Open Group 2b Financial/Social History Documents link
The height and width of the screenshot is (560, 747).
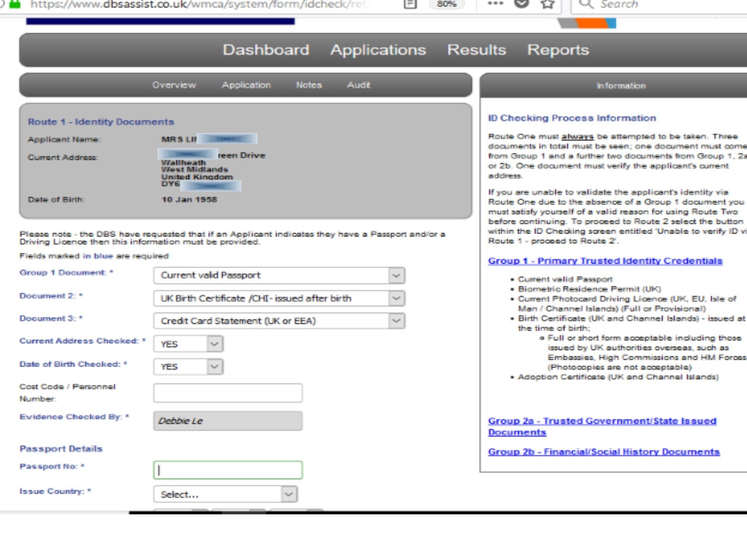pyautogui.click(x=603, y=451)
